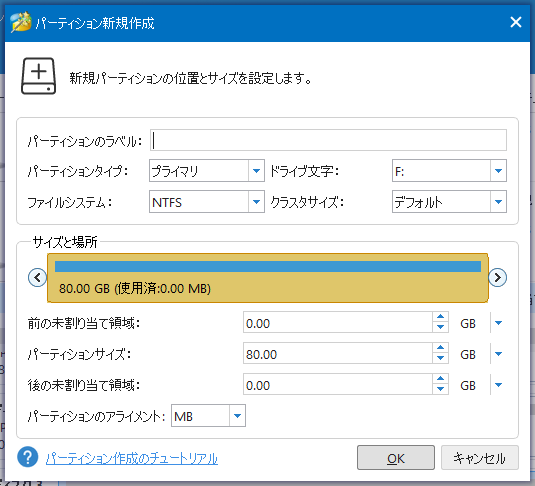Decrease the partition size value
Viewport: 535px width, 486px height.
440,358
